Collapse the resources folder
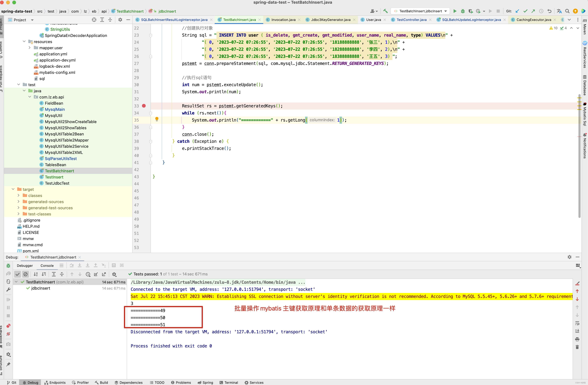Image resolution: width=588 pixels, height=385 pixels. coord(24,42)
